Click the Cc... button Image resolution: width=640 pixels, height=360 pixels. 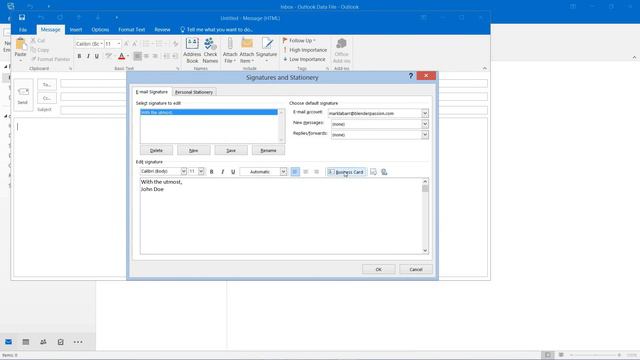pos(47,98)
